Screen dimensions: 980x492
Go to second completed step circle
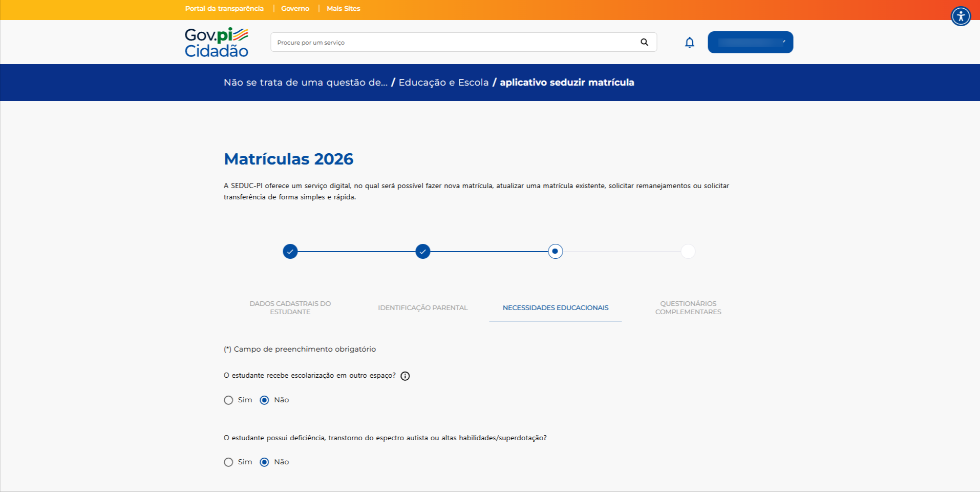point(423,252)
